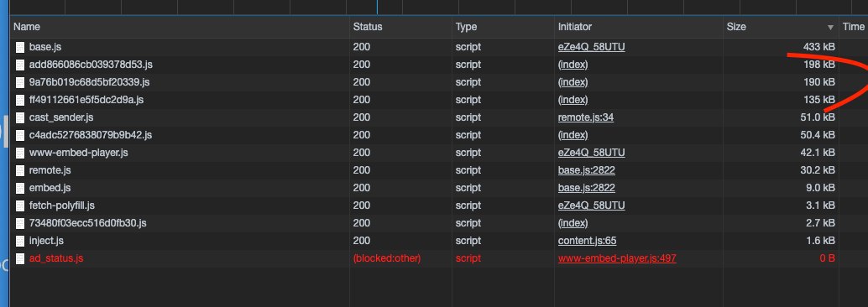Click the 30.2 kB size cell

tap(818, 170)
